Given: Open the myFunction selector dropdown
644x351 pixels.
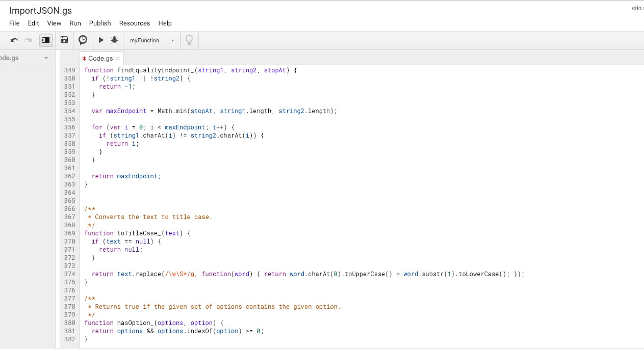Looking at the screenshot, I should point(151,40).
